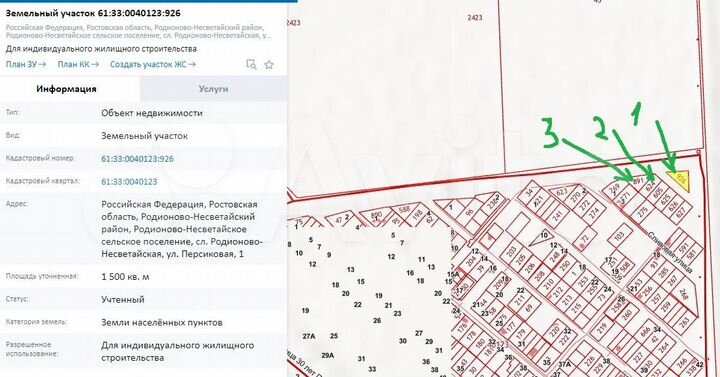
Task: Click the address text ending Персиковая, 1
Action: click(x=182, y=229)
